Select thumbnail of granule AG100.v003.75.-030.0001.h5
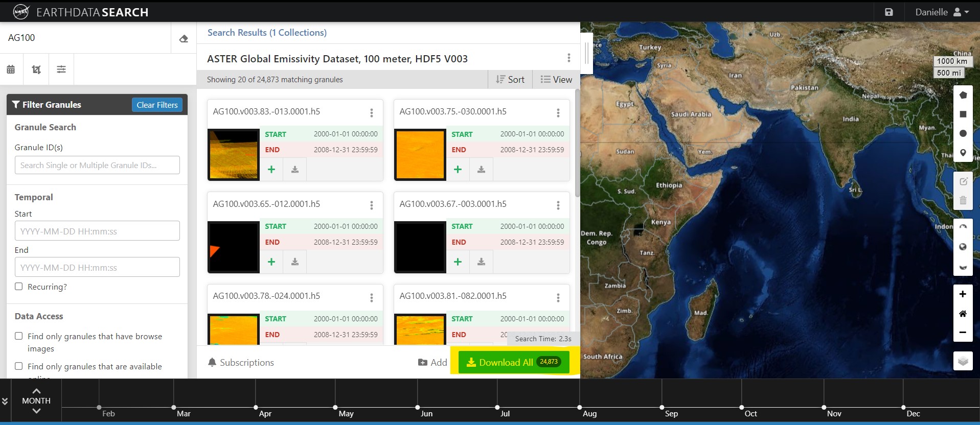 point(420,154)
